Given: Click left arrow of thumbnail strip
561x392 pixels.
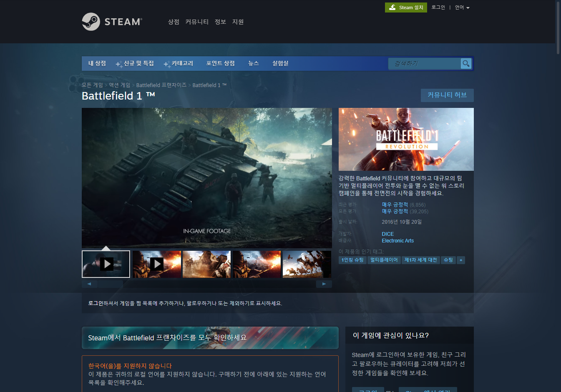Looking at the screenshot, I should pyautogui.click(x=89, y=284).
